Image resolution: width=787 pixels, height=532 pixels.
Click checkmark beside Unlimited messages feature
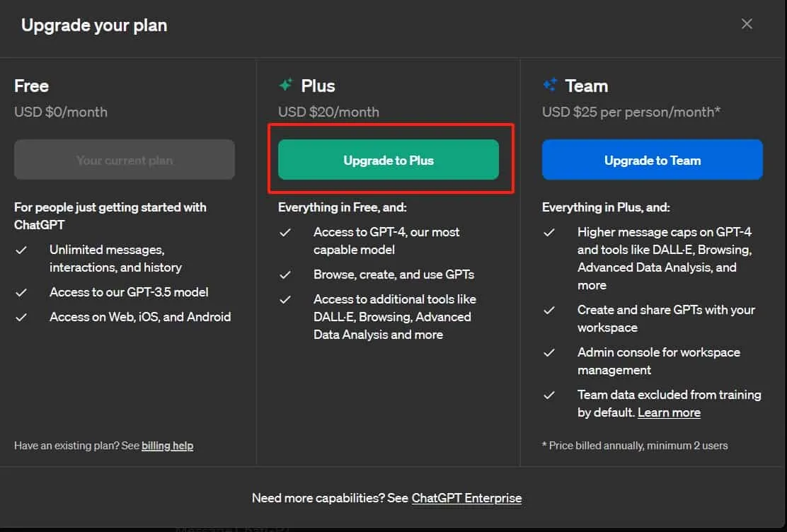pos(21,250)
